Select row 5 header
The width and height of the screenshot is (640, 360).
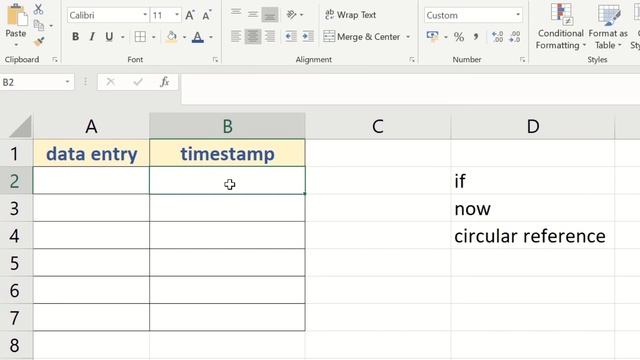[15, 263]
